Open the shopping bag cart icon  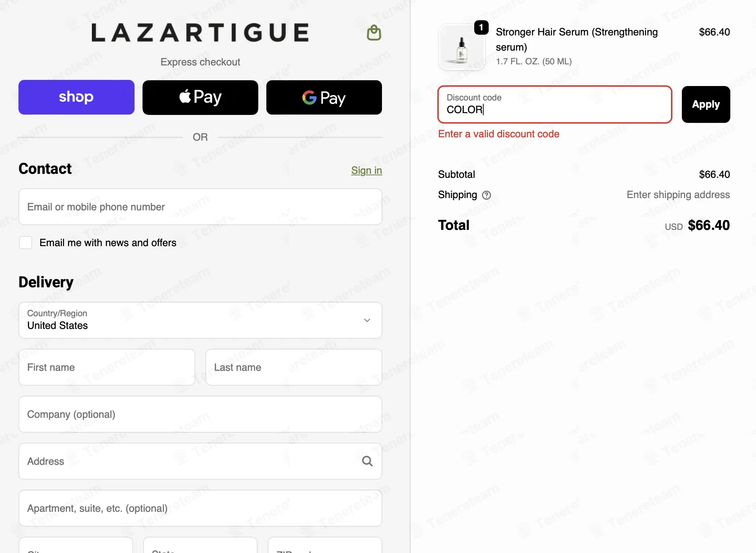374,33
